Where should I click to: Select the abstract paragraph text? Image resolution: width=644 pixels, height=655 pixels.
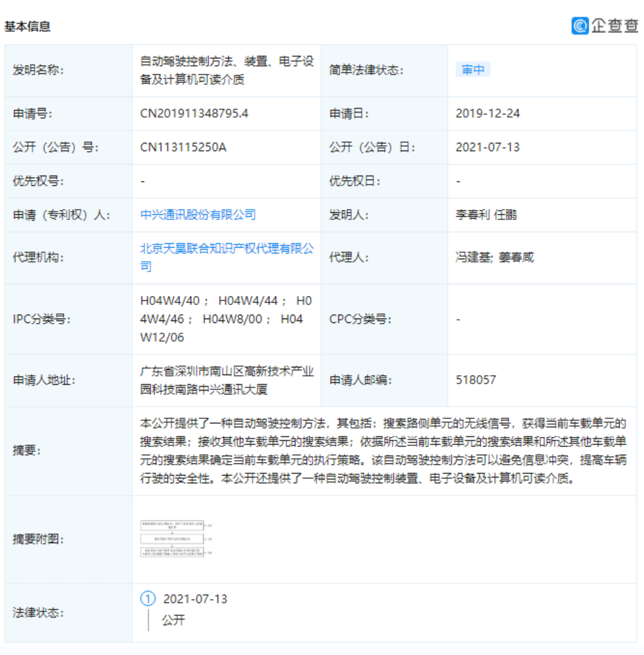pyautogui.click(x=383, y=451)
